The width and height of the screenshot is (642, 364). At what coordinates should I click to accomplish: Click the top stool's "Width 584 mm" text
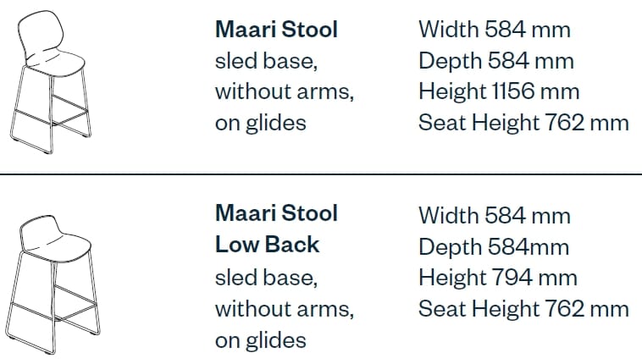(x=494, y=30)
